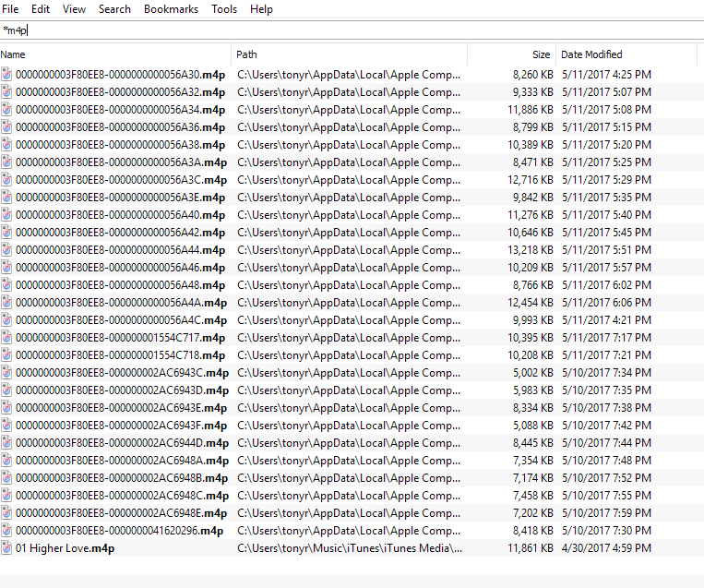Click size value 13,218 KB
The width and height of the screenshot is (704, 588).
tap(531, 250)
